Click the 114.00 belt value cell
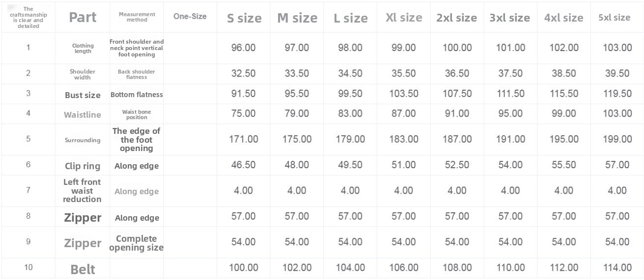Screen dimensions: 644x280 [x=617, y=268]
